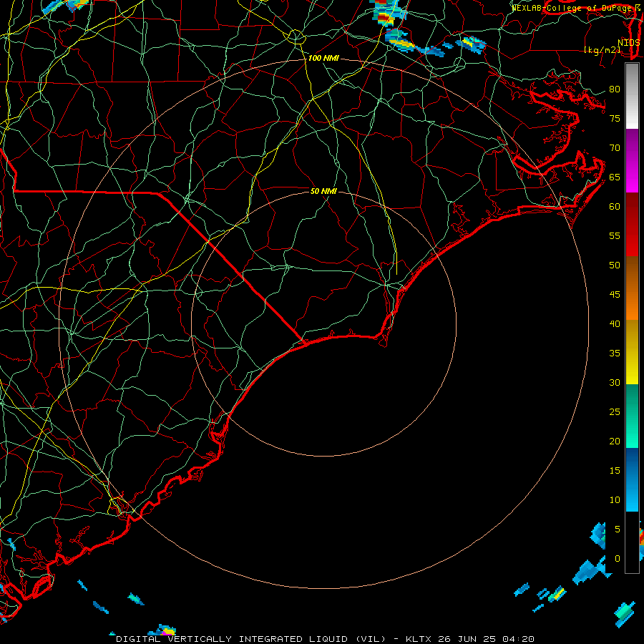Screen dimensions: 644x644
Task: Click the 65 value on the color scale
Action: point(615,177)
